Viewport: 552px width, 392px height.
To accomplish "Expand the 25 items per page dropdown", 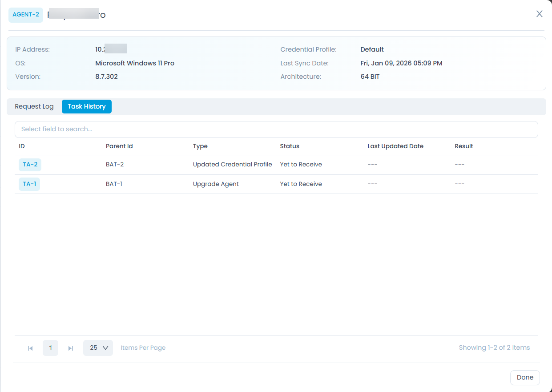I will pos(98,348).
